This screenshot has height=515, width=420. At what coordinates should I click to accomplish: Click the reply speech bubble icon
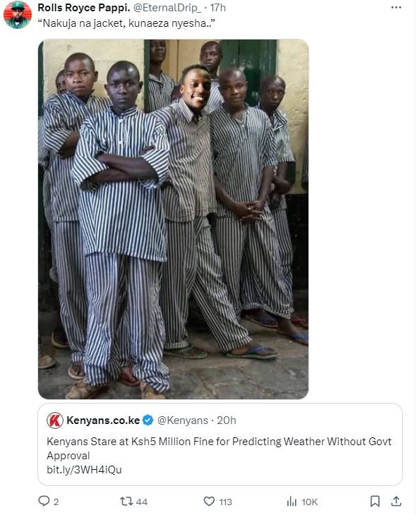(x=44, y=501)
